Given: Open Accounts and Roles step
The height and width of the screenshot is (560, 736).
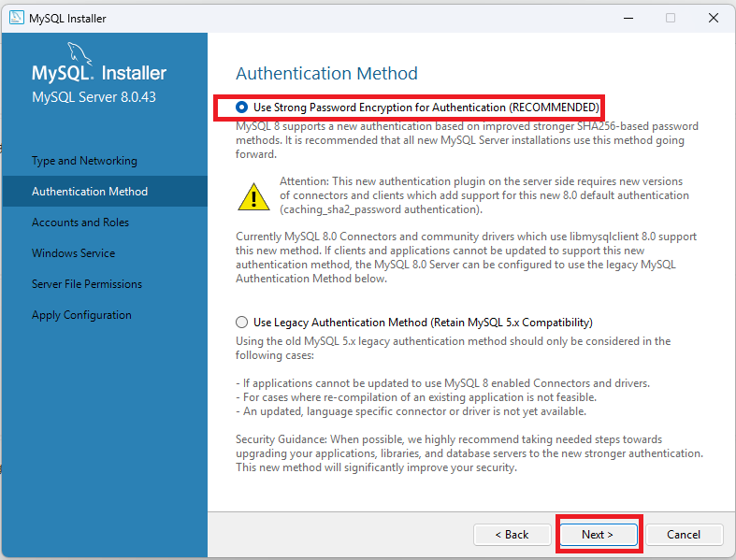Looking at the screenshot, I should 80,222.
